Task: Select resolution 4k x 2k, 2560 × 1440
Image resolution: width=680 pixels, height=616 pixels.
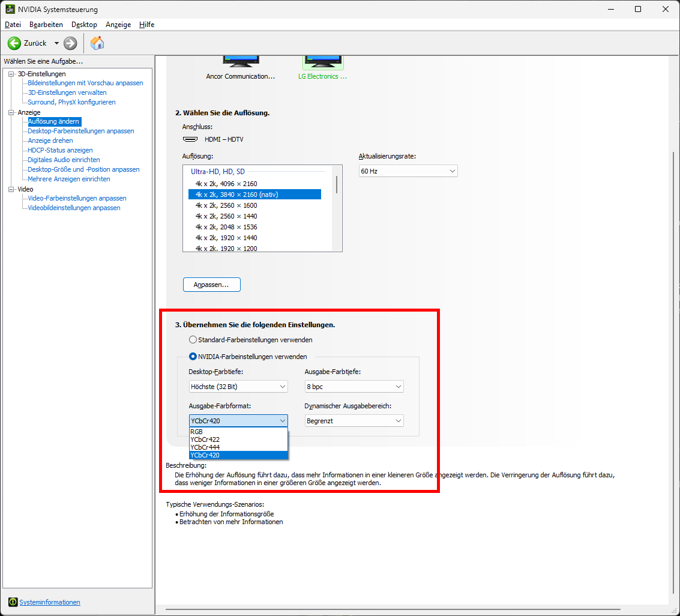Action: tap(254, 216)
